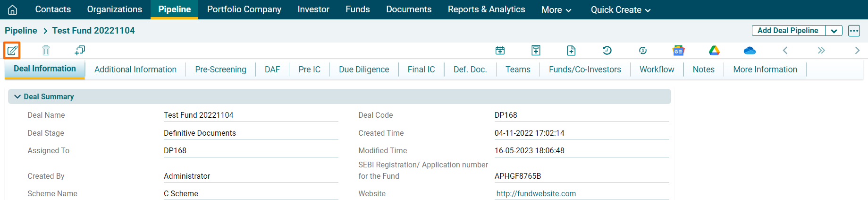This screenshot has height=200, width=868.
Task: Open the OneDrive cloud icon
Action: point(750,51)
